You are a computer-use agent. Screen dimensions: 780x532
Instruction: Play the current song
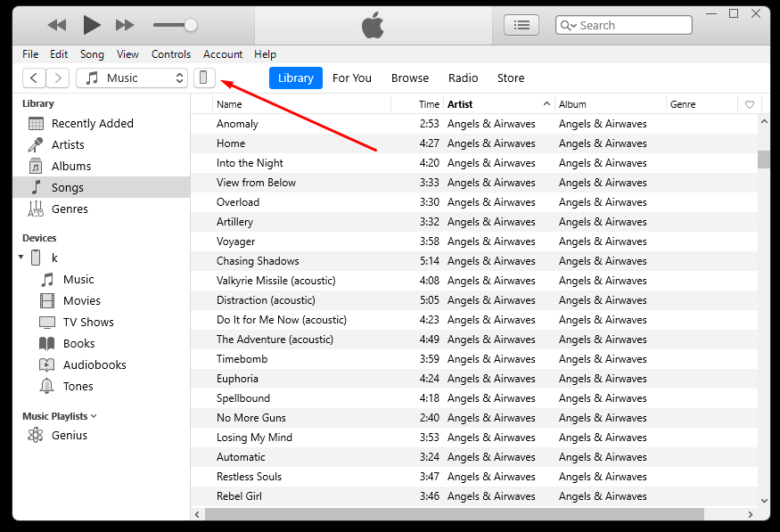click(x=92, y=25)
